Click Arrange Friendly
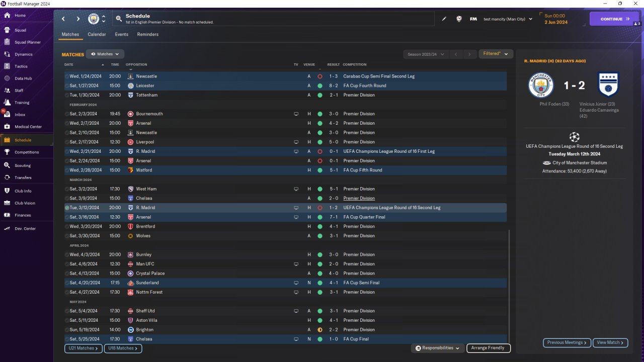The width and height of the screenshot is (644, 362). tap(489, 348)
